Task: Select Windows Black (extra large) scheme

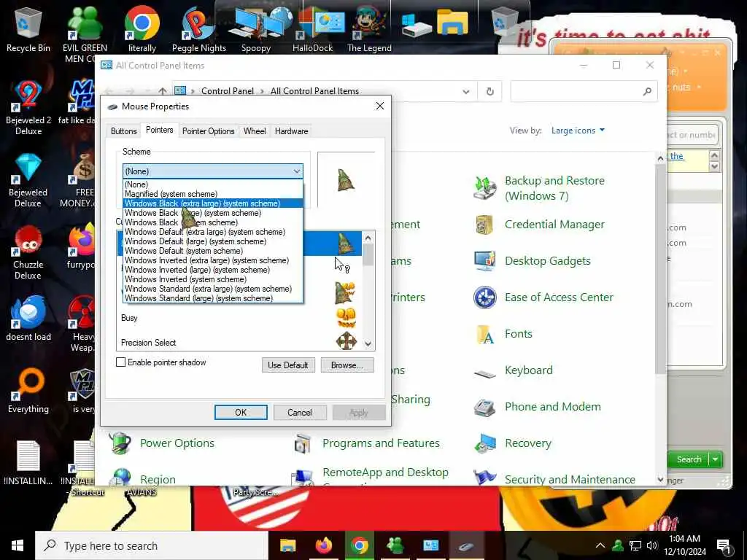Action: [x=212, y=203]
